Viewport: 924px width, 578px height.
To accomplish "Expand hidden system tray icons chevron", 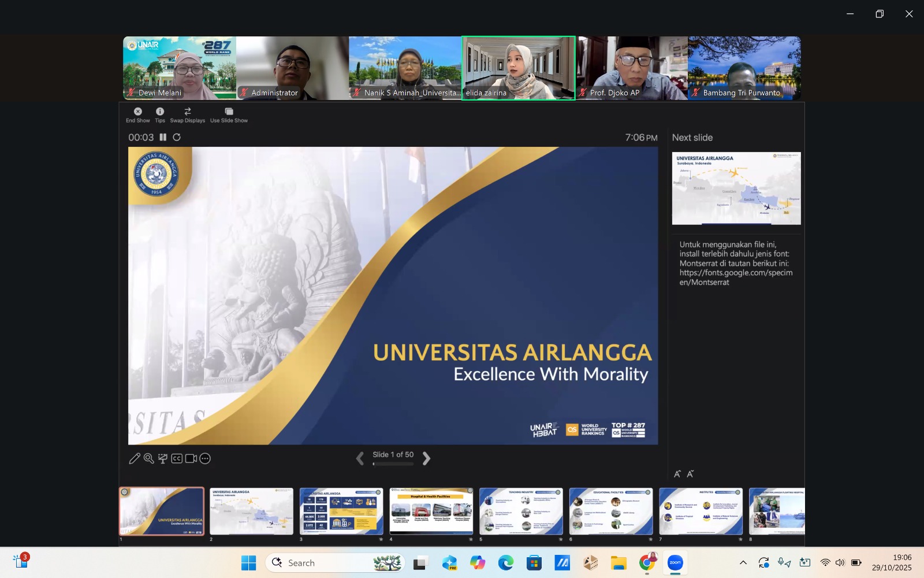I will tap(743, 562).
